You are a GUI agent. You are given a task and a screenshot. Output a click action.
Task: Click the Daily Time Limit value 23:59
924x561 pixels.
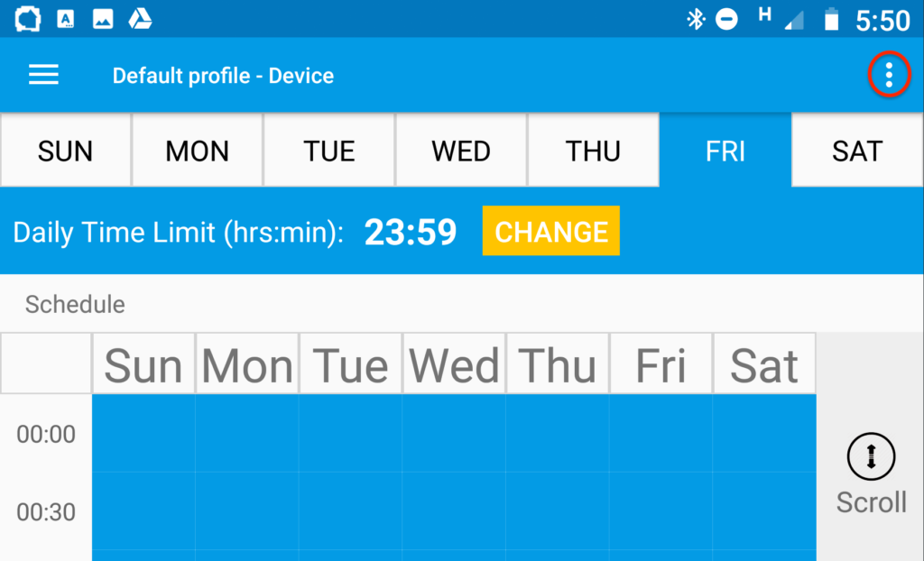tap(411, 232)
